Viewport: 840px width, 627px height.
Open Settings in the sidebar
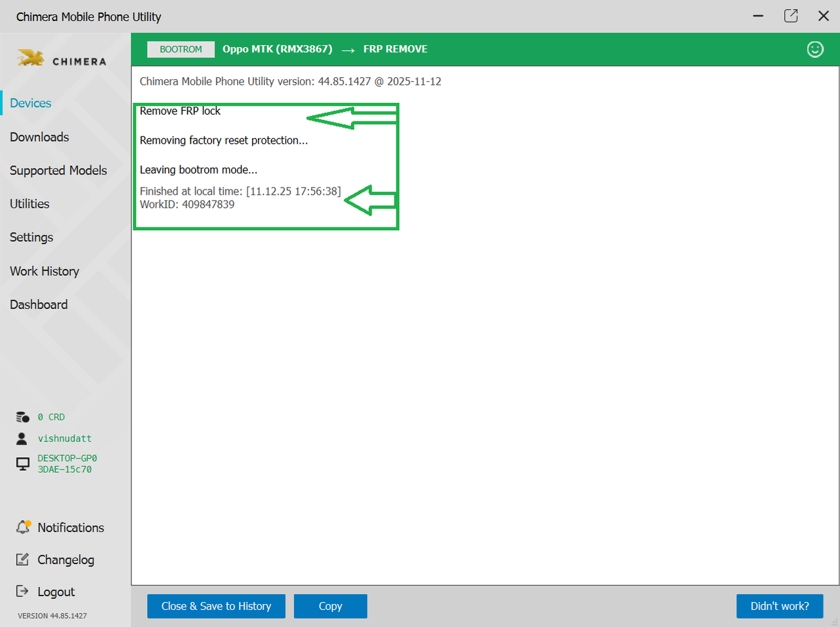(x=31, y=237)
